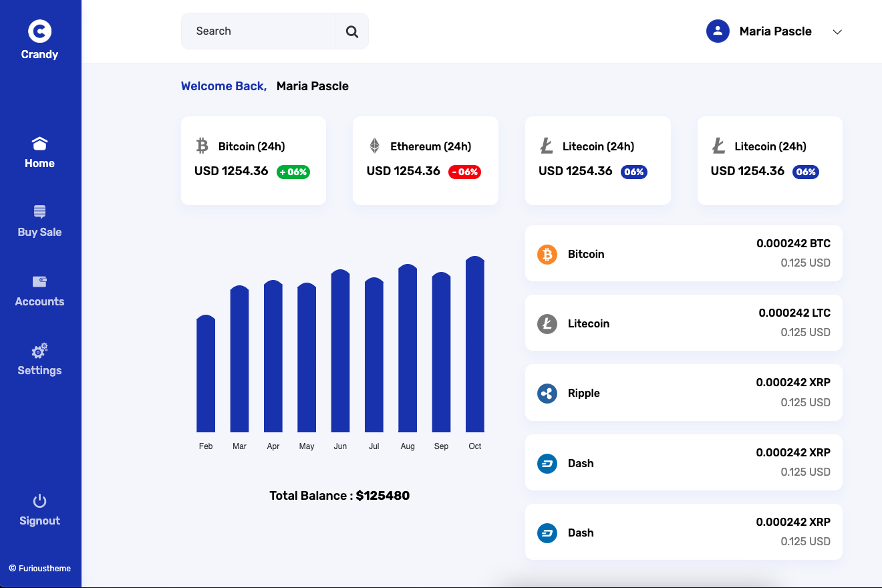
Task: Click the Ripple coin icon
Action: point(547,394)
